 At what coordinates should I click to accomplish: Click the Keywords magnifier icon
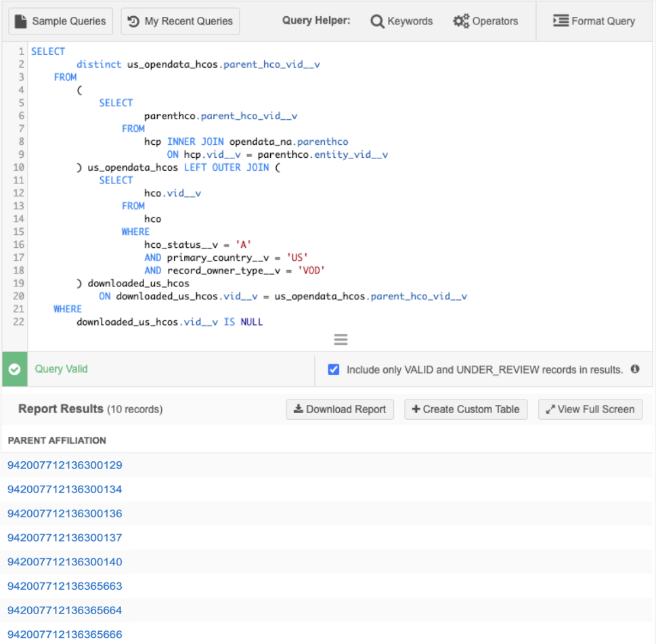point(378,21)
